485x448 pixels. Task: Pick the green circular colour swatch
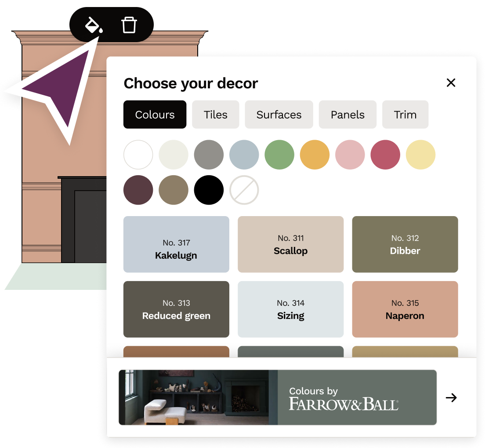coord(279,155)
